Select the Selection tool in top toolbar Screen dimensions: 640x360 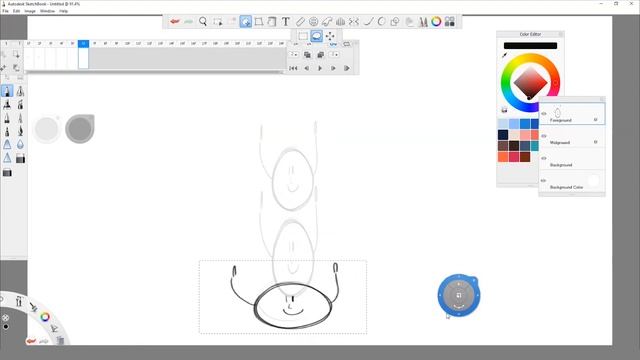(x=218, y=22)
